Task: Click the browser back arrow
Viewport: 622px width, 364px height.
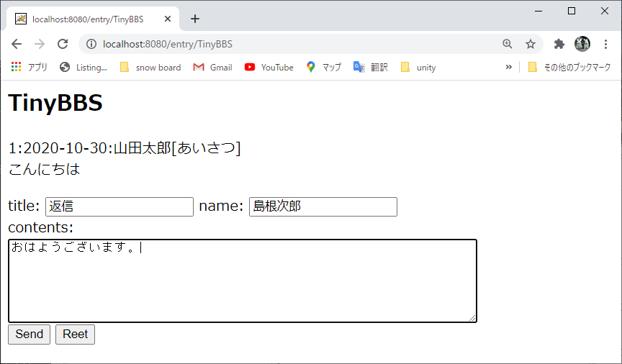Action: click(17, 44)
